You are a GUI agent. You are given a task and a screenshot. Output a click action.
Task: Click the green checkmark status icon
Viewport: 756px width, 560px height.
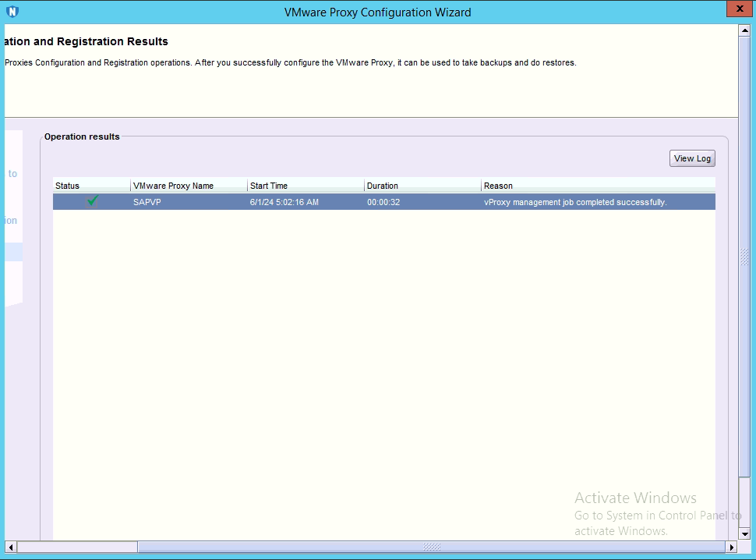click(92, 201)
